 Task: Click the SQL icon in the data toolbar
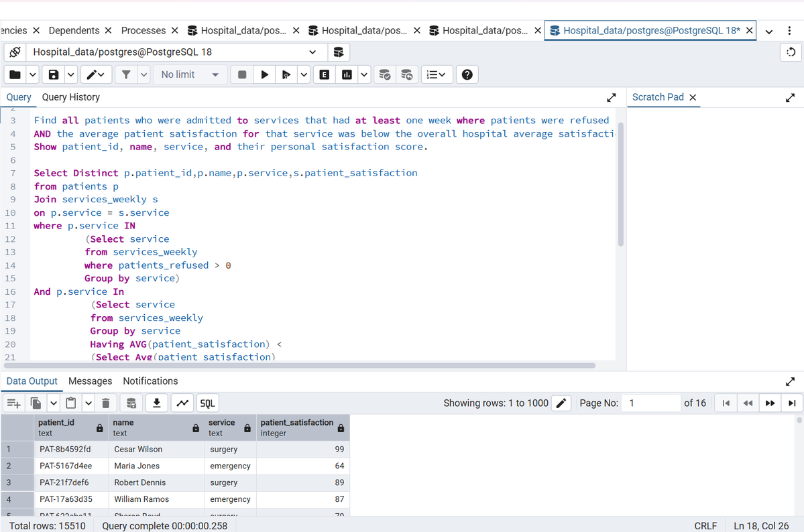[207, 403]
